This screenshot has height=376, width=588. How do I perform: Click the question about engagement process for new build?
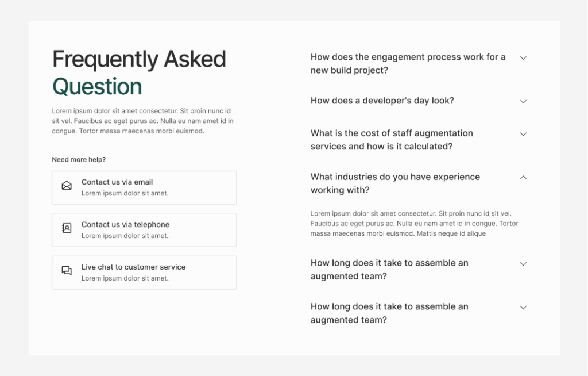(408, 64)
